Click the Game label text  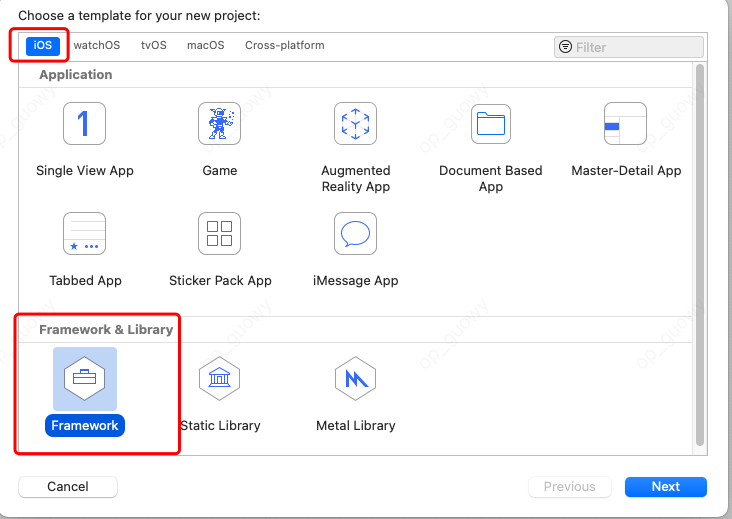coord(219,171)
